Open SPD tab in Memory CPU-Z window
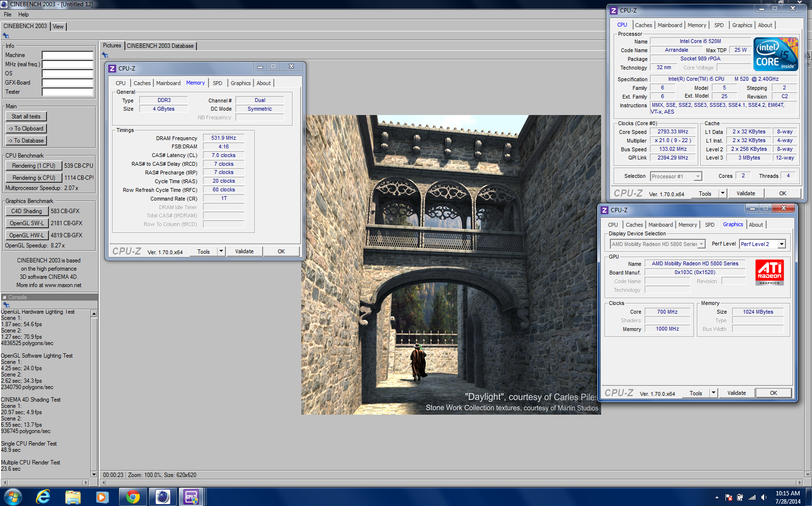Image resolution: width=812 pixels, height=506 pixels. pyautogui.click(x=218, y=83)
